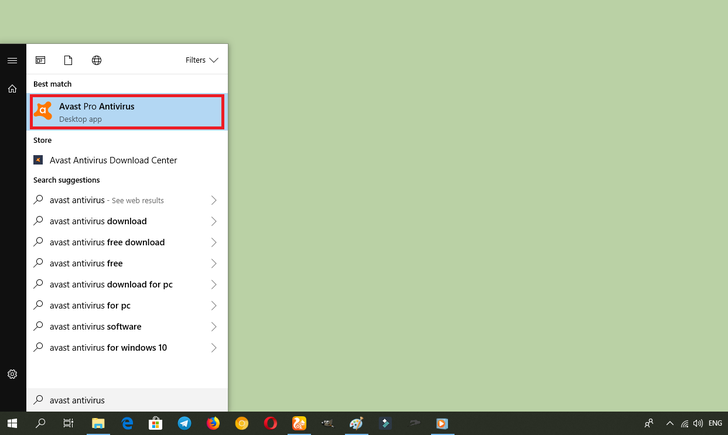This screenshot has width=728, height=435.
Task: Open the hamburger menu in search panel
Action: coord(13,60)
